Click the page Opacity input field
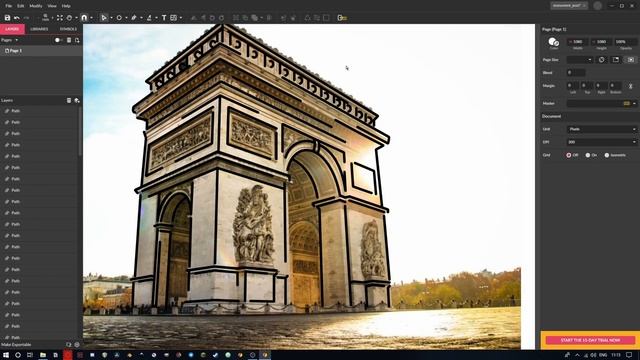The image size is (640, 360). pos(625,42)
